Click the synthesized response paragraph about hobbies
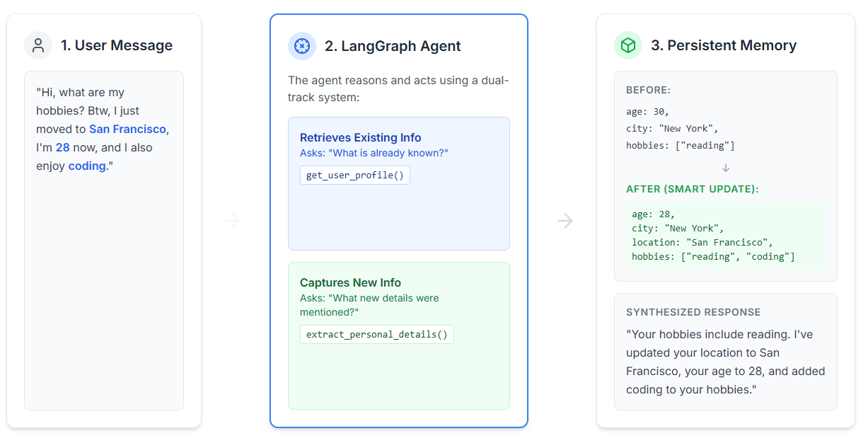This screenshot has width=868, height=443. pyautogui.click(x=726, y=362)
